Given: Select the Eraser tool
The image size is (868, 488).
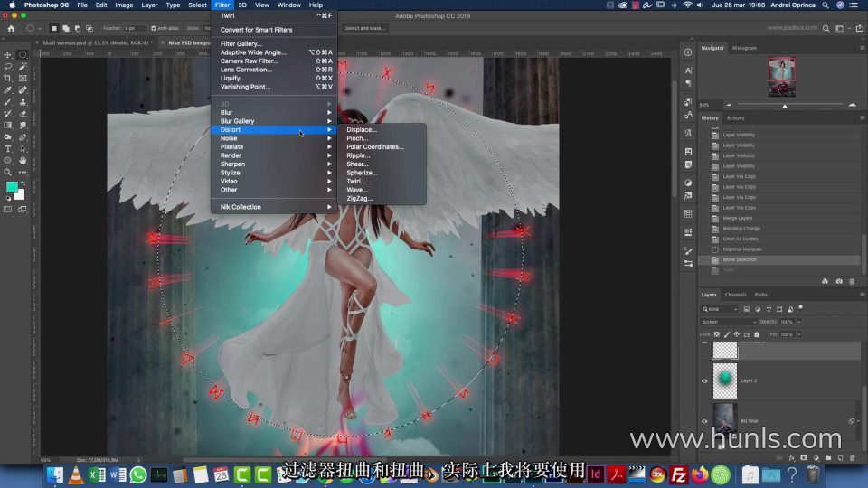Looking at the screenshot, I should point(23,114).
